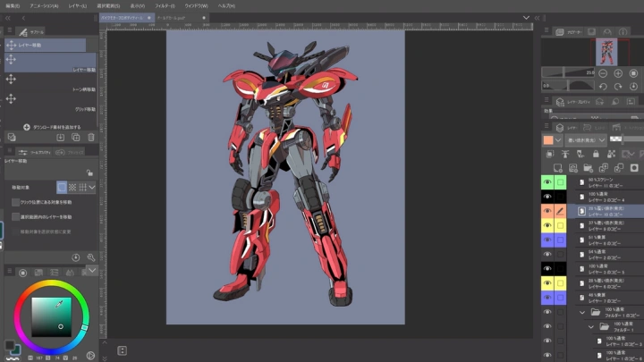Duplicate the sub tool using copy icon
Viewport: 644px width, 362px height.
[x=76, y=138]
